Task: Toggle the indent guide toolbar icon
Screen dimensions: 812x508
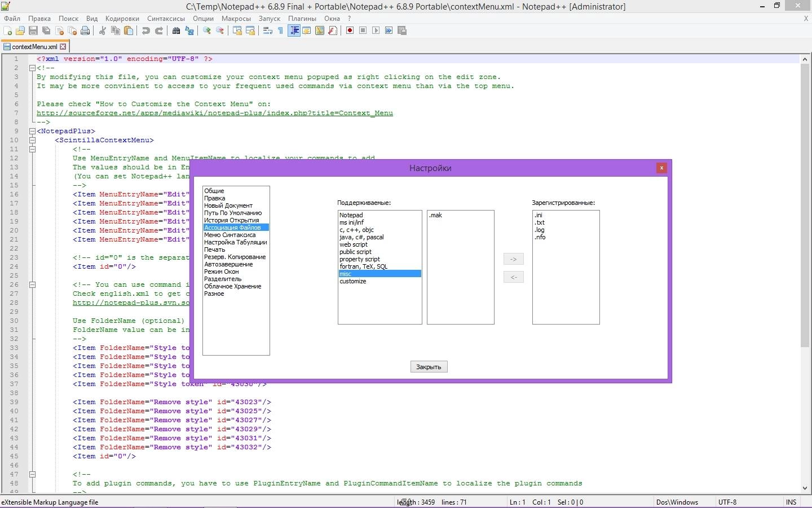Action: tap(294, 30)
